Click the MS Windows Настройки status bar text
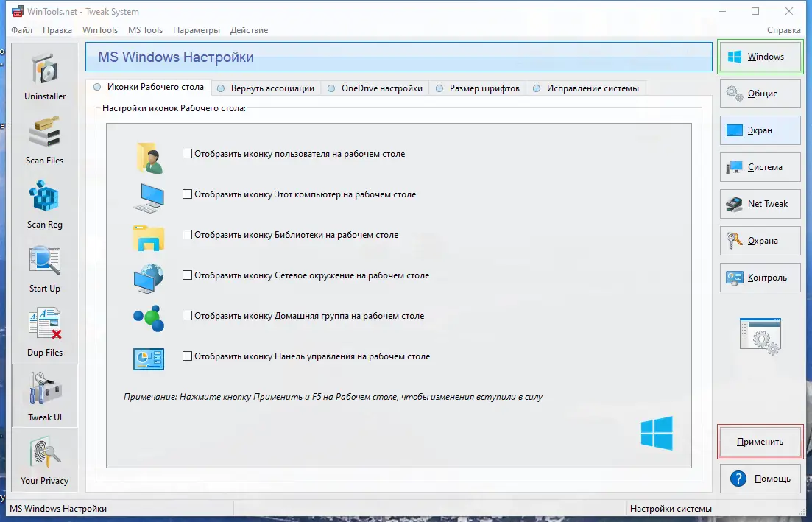Viewport: 812px width, 522px height. point(58,509)
